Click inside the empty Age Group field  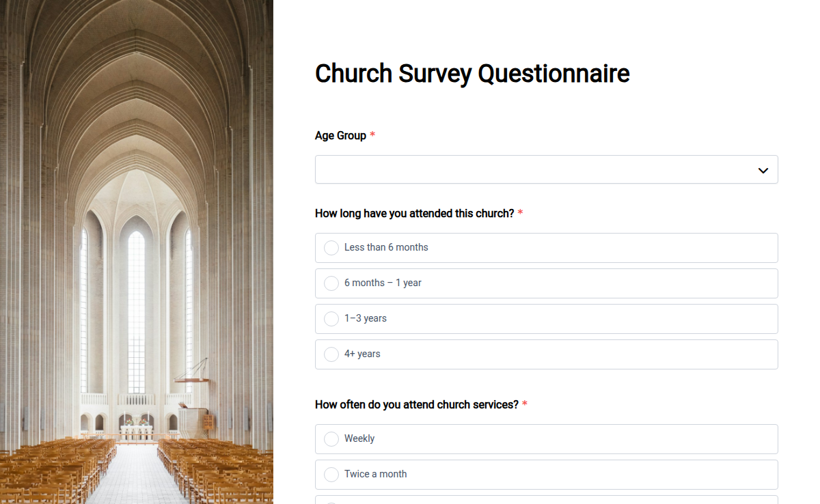click(478, 169)
